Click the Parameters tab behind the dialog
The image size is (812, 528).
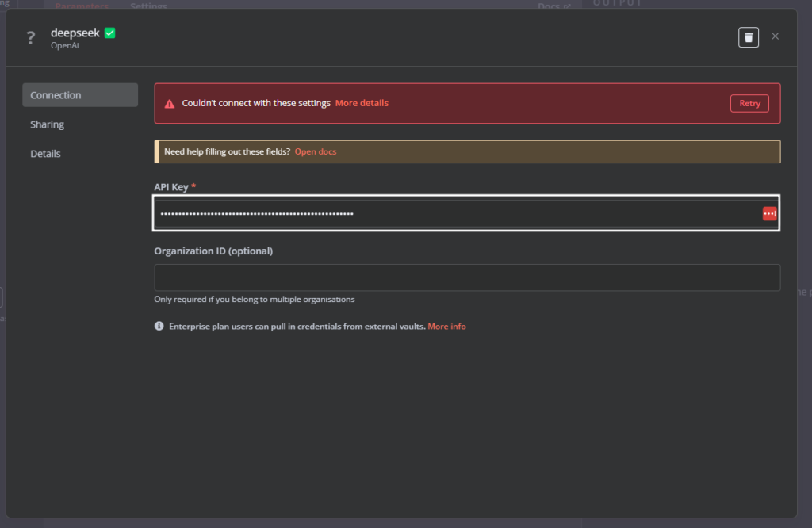click(82, 6)
